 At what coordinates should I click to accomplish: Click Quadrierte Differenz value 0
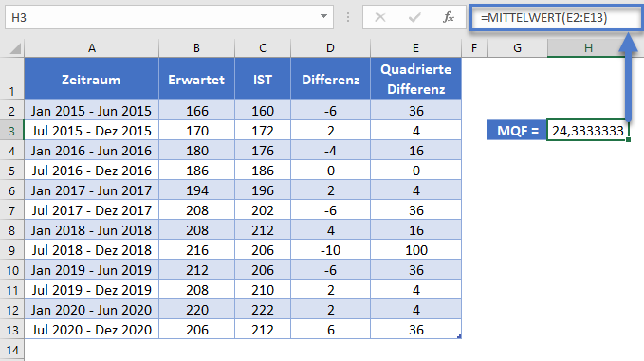click(x=415, y=171)
